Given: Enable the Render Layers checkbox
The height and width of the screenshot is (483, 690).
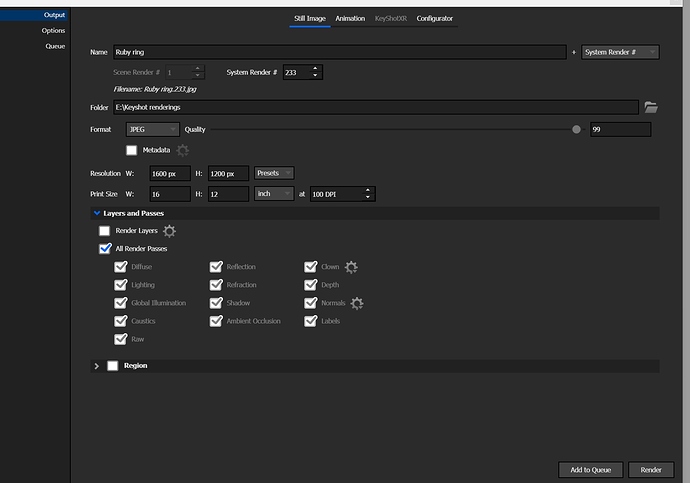Looking at the screenshot, I should click(104, 231).
